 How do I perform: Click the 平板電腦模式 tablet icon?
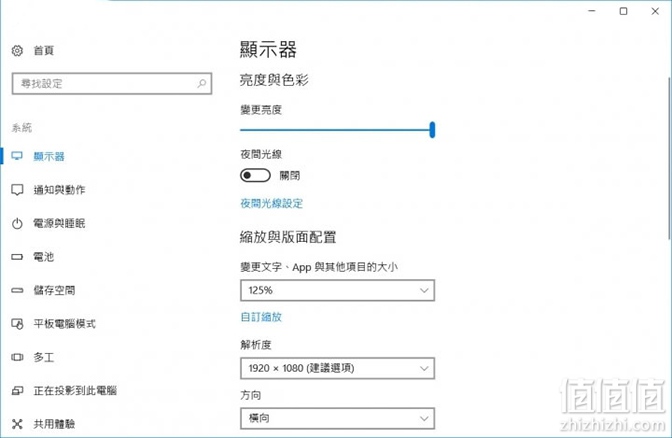point(17,324)
